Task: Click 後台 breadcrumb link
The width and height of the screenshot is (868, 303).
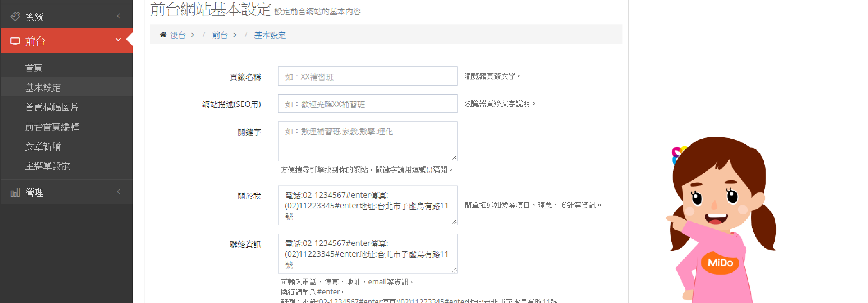Action: pos(178,35)
